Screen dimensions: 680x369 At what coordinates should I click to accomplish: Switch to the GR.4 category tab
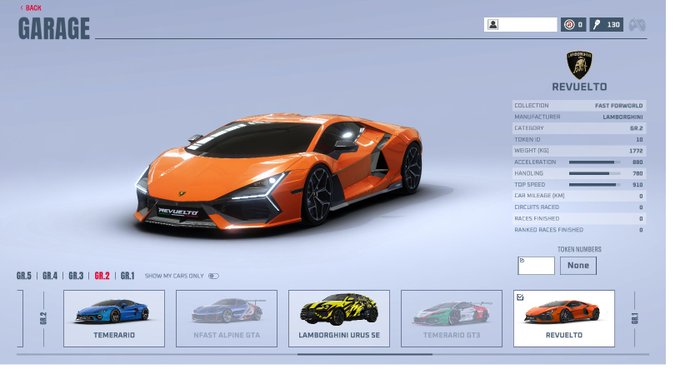pyautogui.click(x=50, y=276)
